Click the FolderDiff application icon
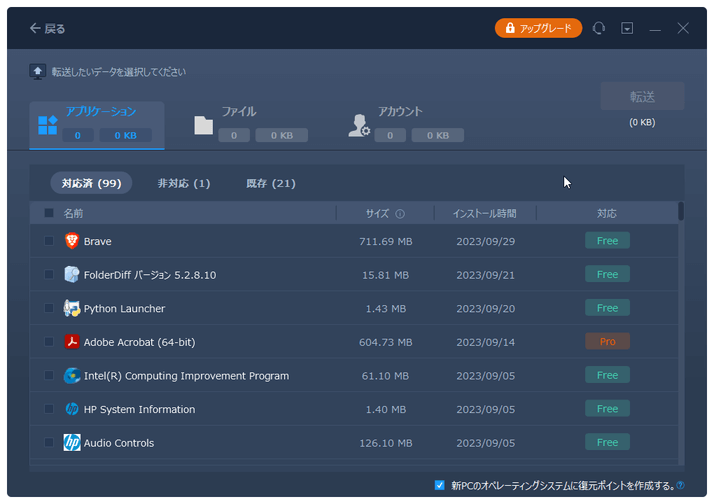 72,275
